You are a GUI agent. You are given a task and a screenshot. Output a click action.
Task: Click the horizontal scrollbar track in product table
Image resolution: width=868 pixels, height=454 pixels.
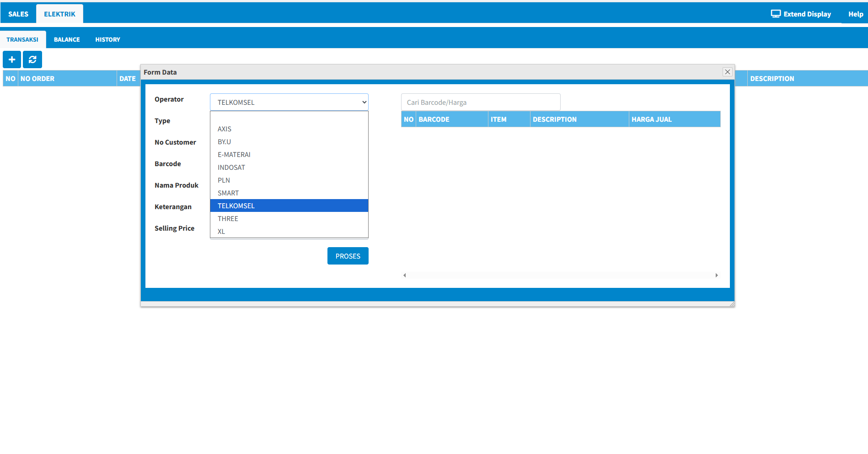[561, 275]
